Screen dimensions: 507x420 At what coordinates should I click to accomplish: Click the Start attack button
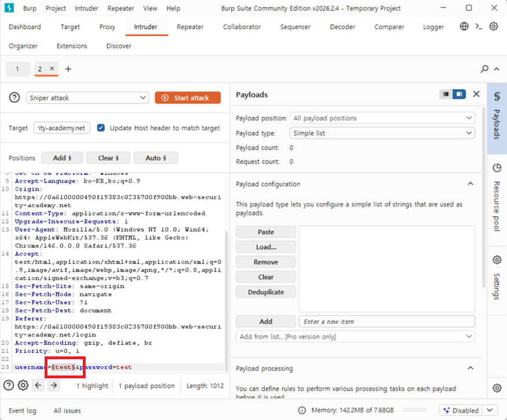tap(188, 98)
